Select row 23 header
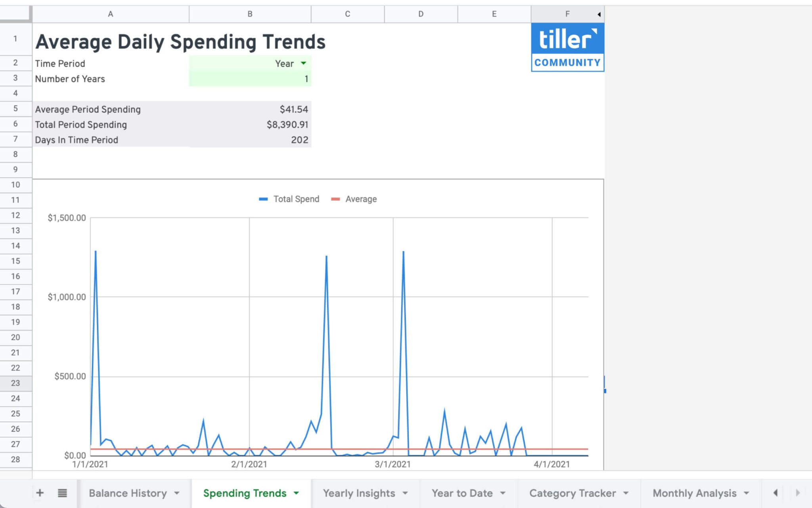Viewport: 812px width, 508px height. 15,383
